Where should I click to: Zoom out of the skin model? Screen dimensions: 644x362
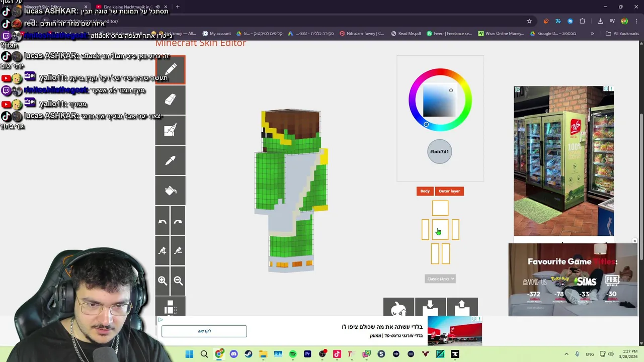178,281
